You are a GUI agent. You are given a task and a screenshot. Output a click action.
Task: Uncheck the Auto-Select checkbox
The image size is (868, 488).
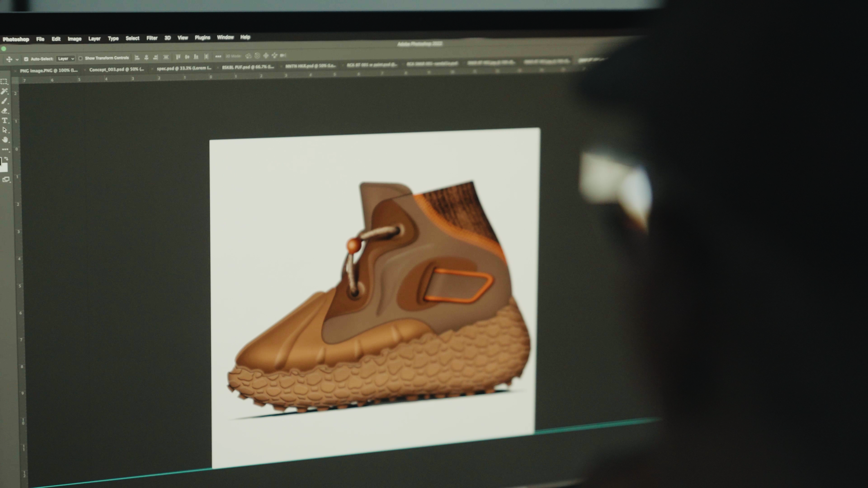pos(26,59)
